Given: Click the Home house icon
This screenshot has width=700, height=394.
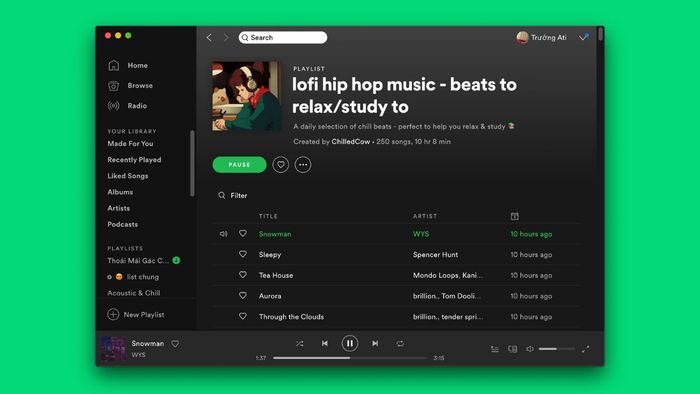Looking at the screenshot, I should pos(114,65).
